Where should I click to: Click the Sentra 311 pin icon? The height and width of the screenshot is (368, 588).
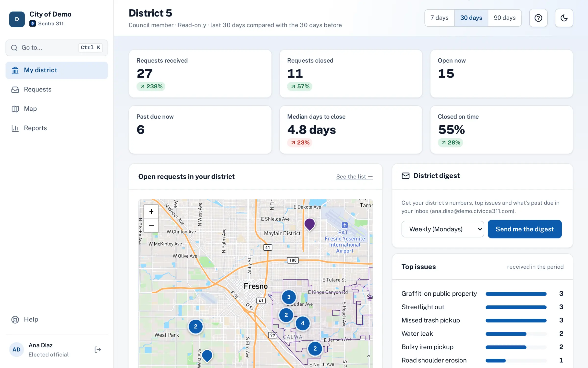pyautogui.click(x=33, y=24)
